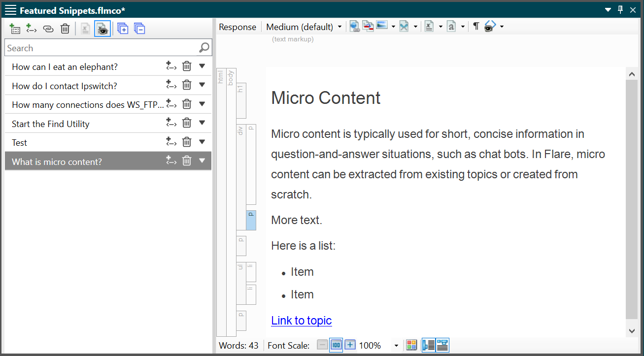Toggle paragraph marks display
This screenshot has height=356, width=644.
[475, 26]
